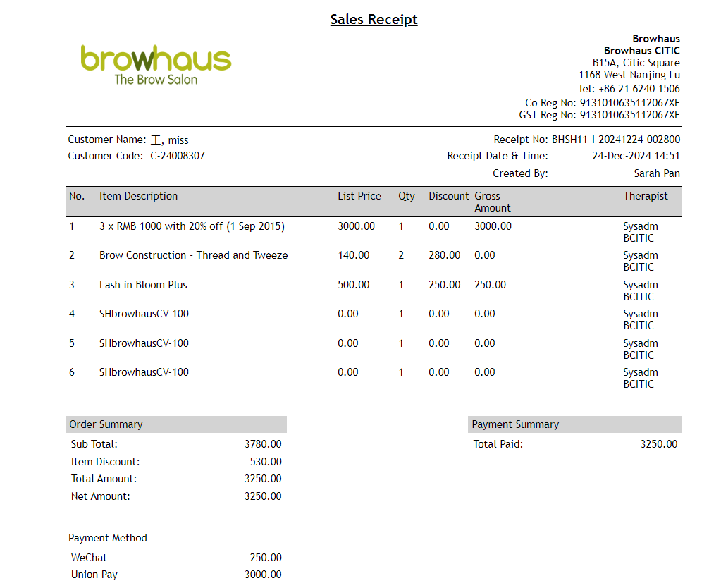Click the list price "500.00"
709x588 pixels.
(354, 285)
